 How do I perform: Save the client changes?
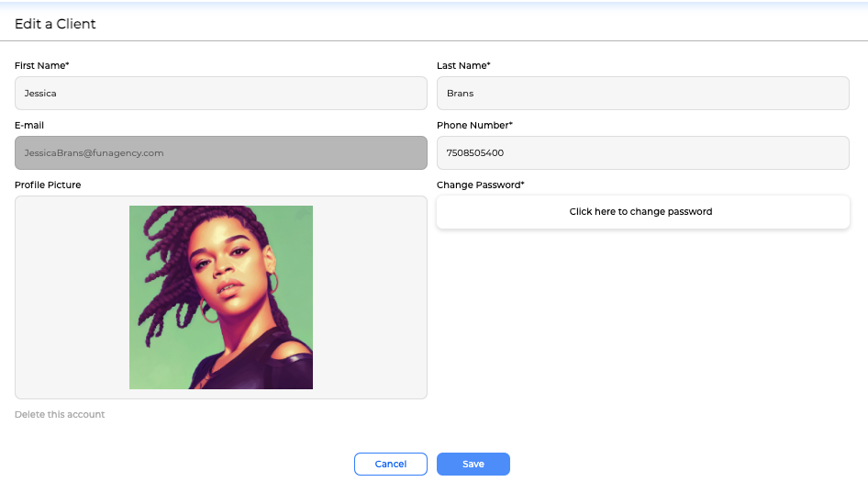[x=473, y=465]
